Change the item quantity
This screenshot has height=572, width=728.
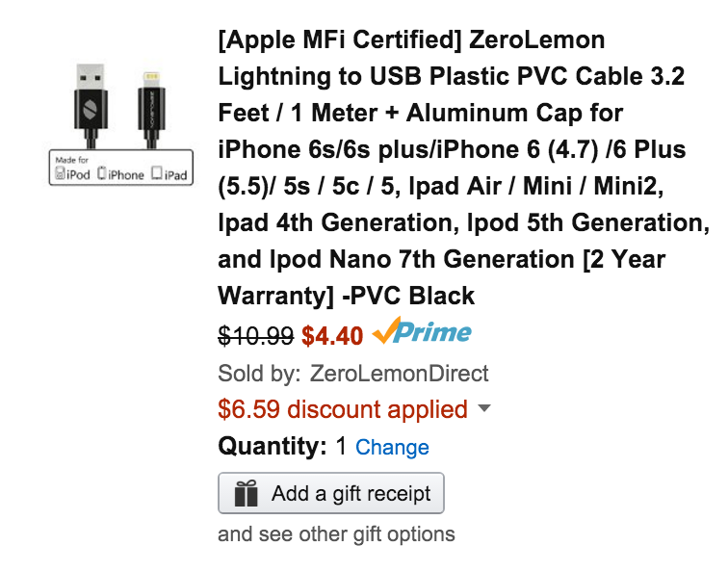pos(392,448)
